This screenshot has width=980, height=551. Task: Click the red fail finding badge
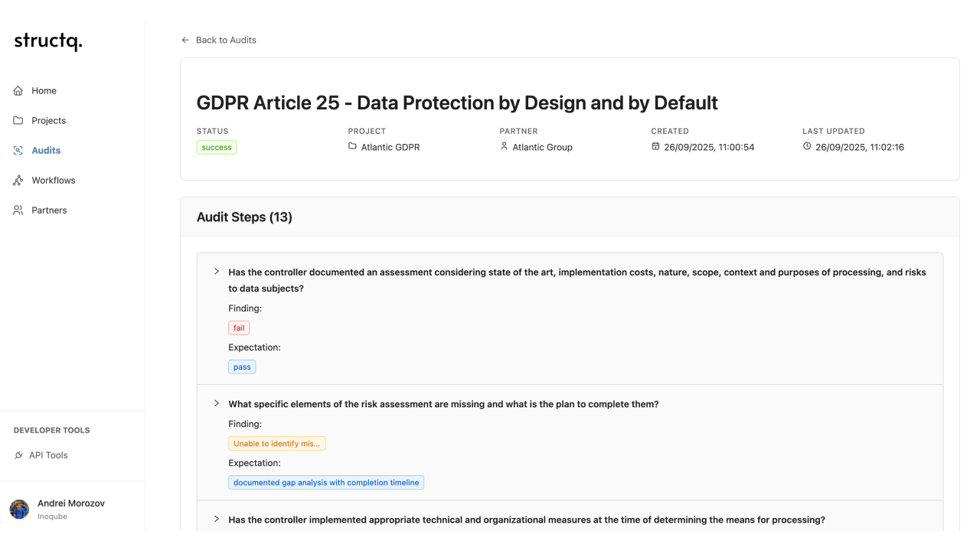coord(239,328)
